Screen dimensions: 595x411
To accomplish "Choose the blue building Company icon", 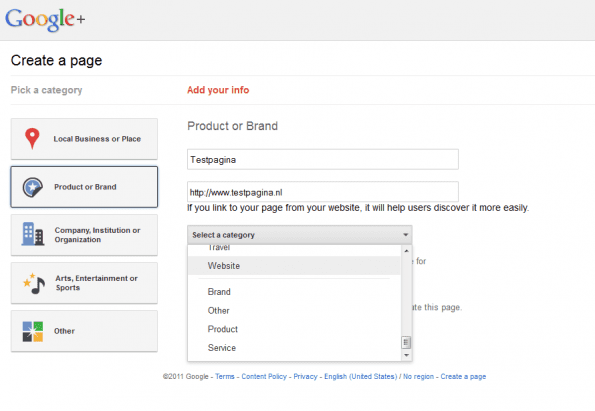I will (x=33, y=234).
